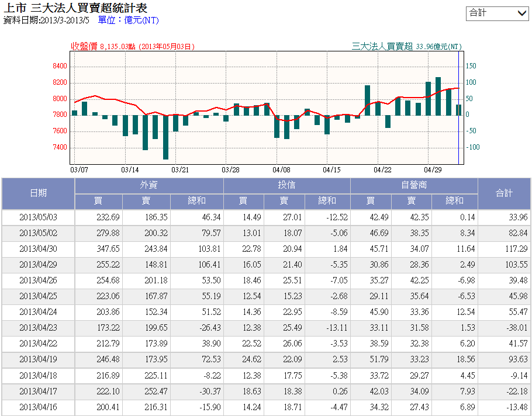Select date cell 2013/04/25

[39, 296]
